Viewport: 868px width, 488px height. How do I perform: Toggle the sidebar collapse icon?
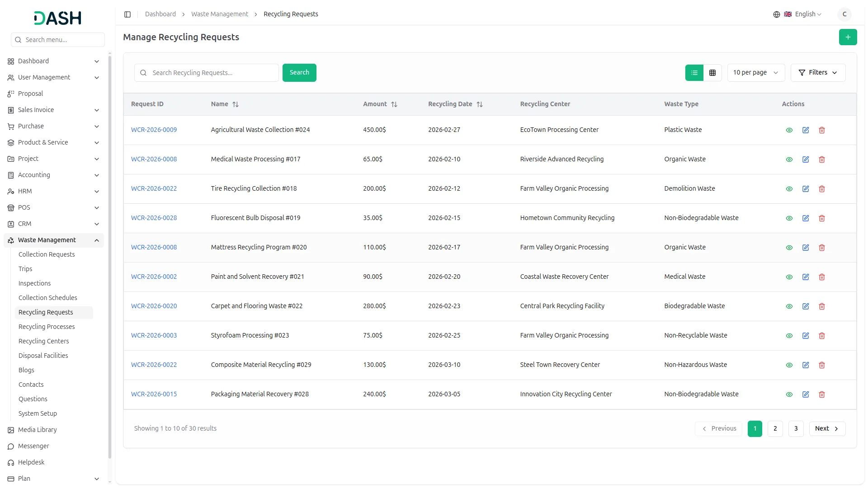point(127,14)
